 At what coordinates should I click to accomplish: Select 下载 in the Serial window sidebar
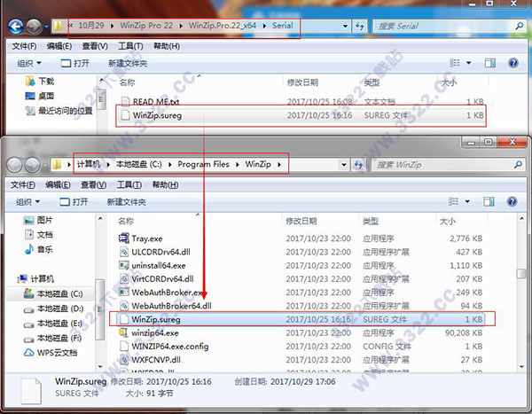pyautogui.click(x=40, y=81)
